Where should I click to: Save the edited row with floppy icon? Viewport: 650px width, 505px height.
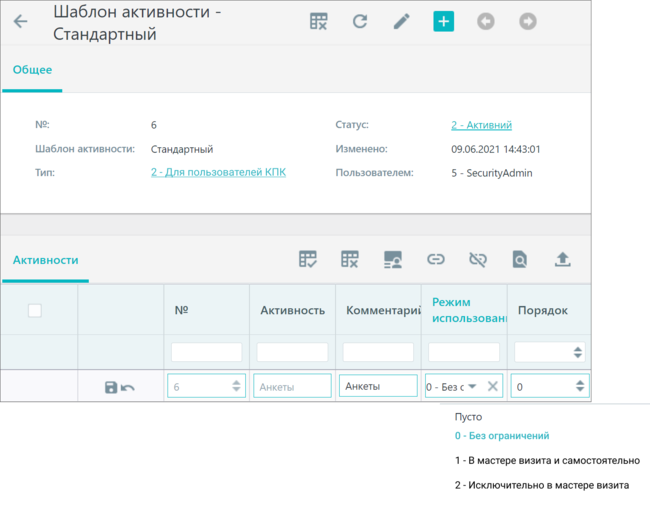click(111, 387)
